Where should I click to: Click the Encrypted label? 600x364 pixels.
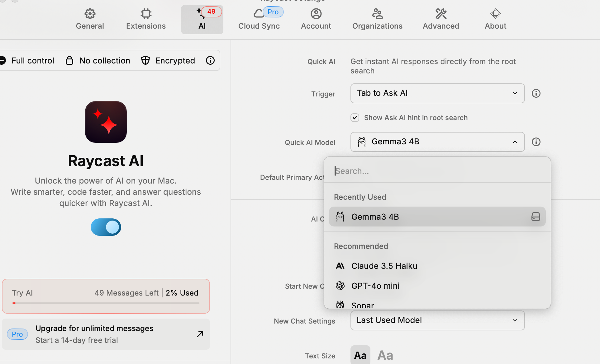click(x=175, y=60)
